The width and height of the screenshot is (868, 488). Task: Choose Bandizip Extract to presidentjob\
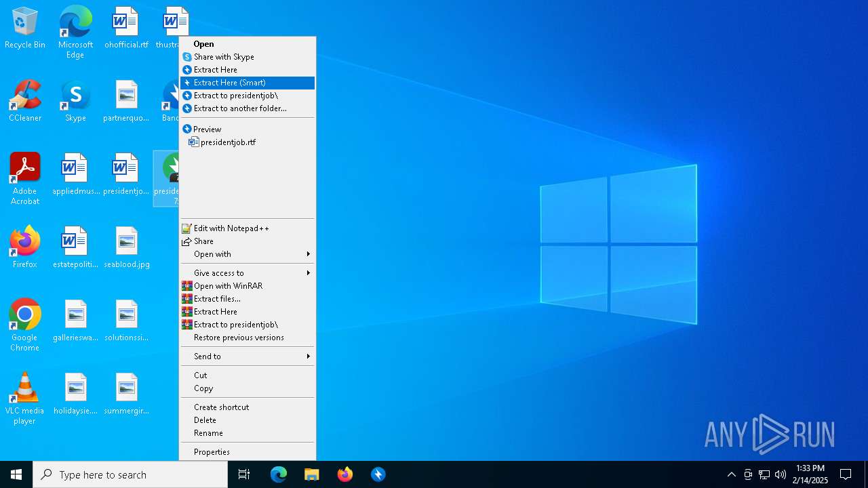point(248,96)
